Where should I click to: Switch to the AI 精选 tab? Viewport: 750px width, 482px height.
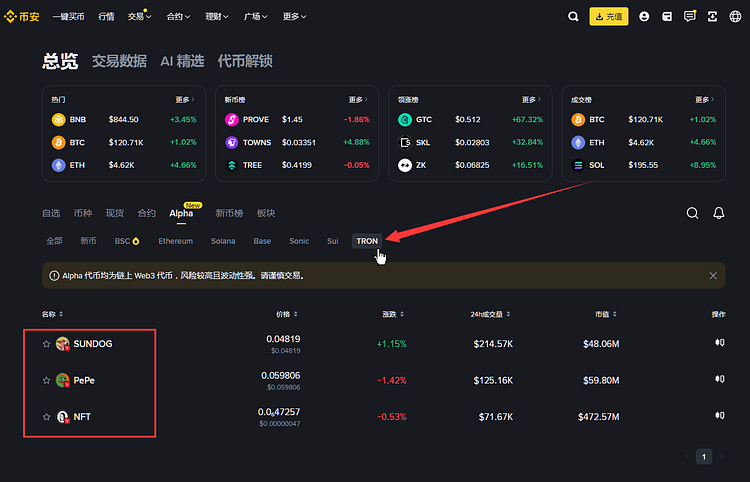click(x=182, y=61)
